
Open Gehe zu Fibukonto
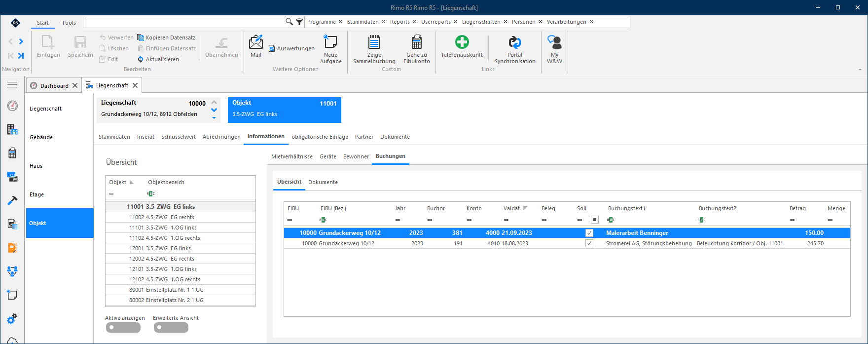417,49
